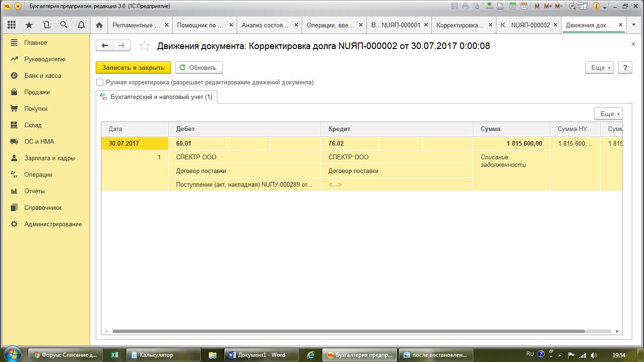Image resolution: width=644 pixels, height=362 pixels.
Task: Open notifications bell icon
Action: coord(81,25)
